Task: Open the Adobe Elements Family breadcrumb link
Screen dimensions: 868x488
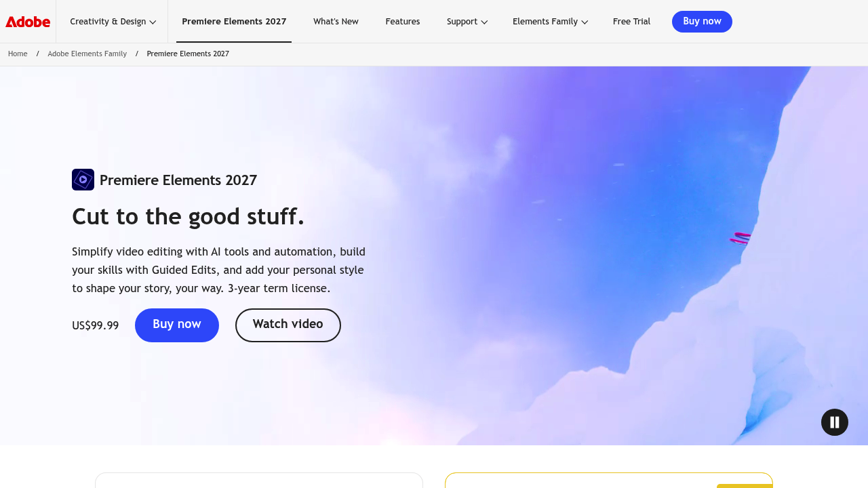Action: pos(87,54)
